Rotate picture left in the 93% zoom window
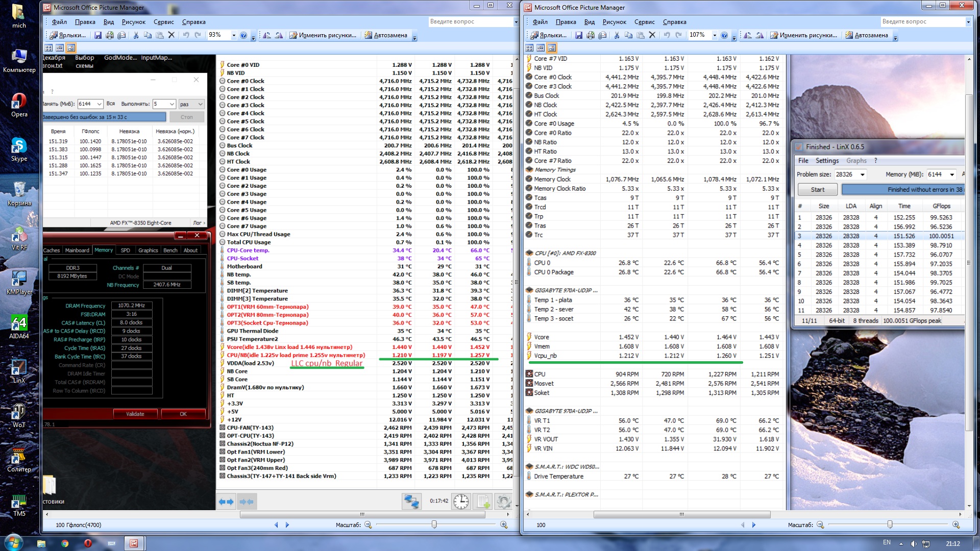980x551 pixels. coord(267,35)
